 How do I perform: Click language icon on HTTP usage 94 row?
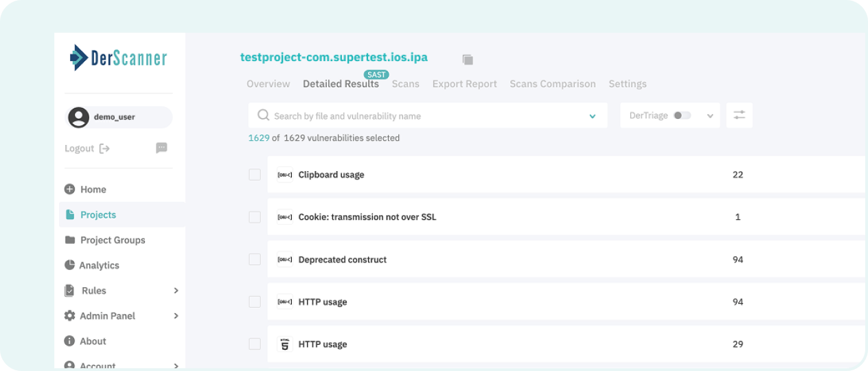point(285,302)
